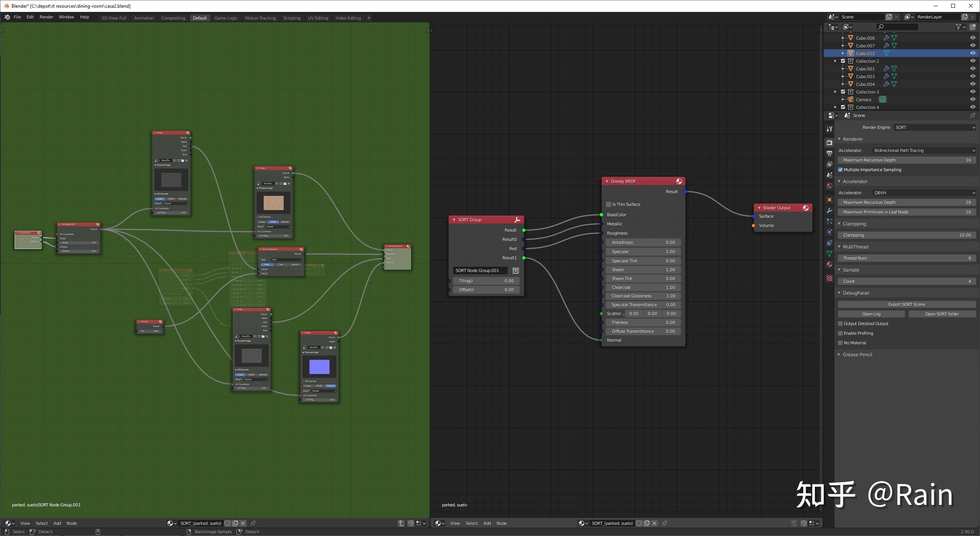Adjust the Clampping value slider
Screen dimensions: 980x536
pyautogui.click(x=906, y=235)
